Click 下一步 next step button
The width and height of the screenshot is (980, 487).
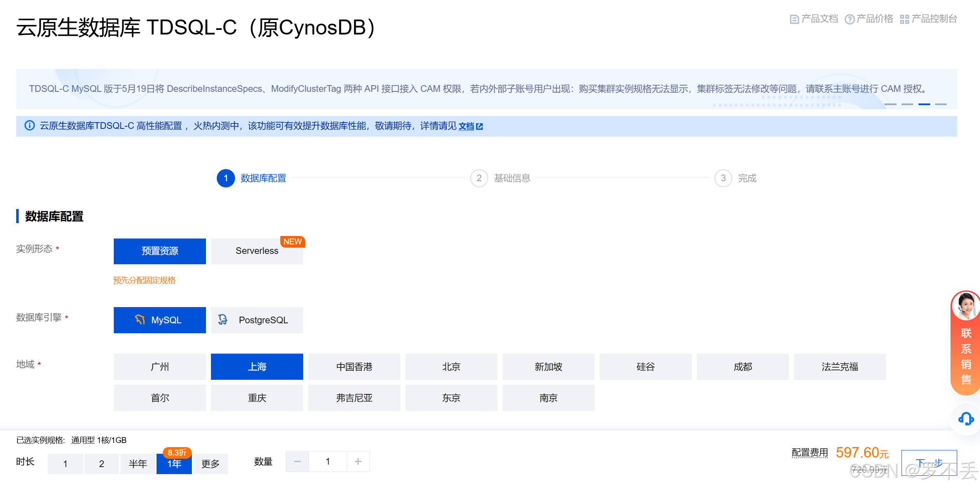click(x=929, y=462)
